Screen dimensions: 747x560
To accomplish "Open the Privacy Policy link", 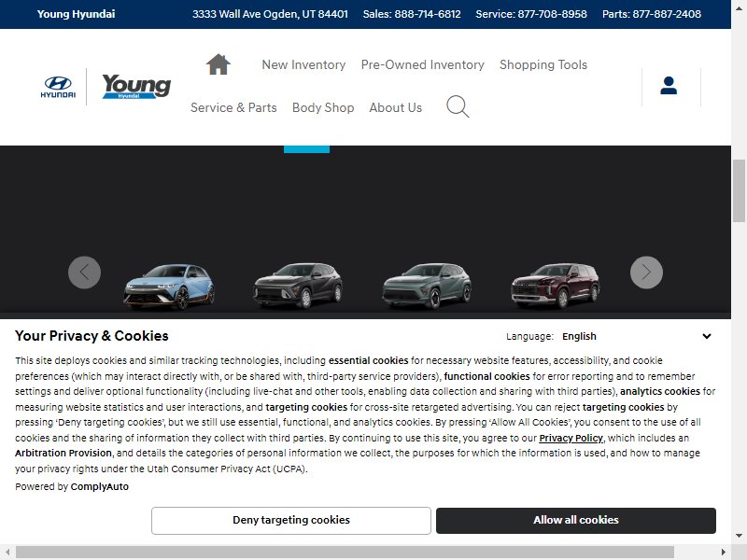I will [x=571, y=438].
